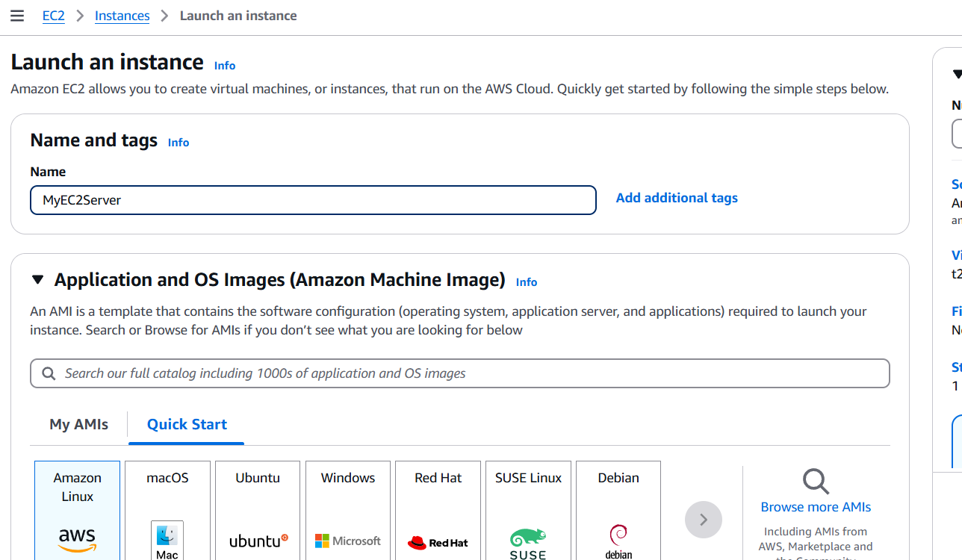Click the Launch an instance breadcrumb text
Image resolution: width=962 pixels, height=560 pixels.
tap(238, 16)
